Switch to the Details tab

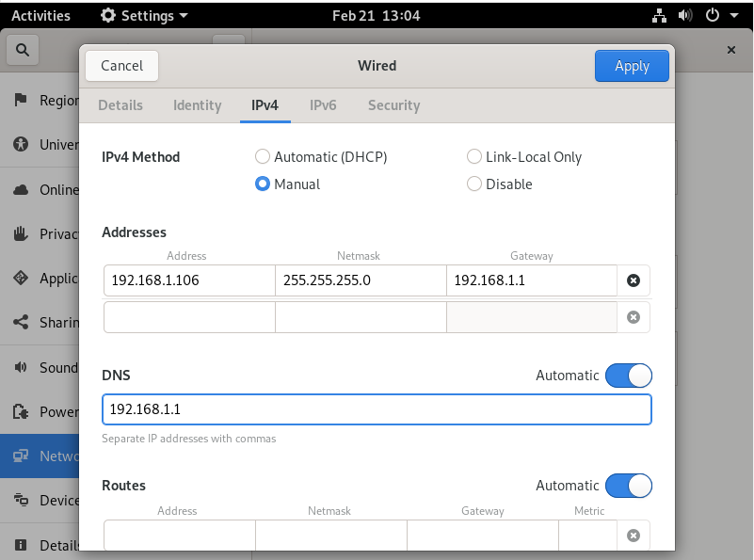[120, 105]
